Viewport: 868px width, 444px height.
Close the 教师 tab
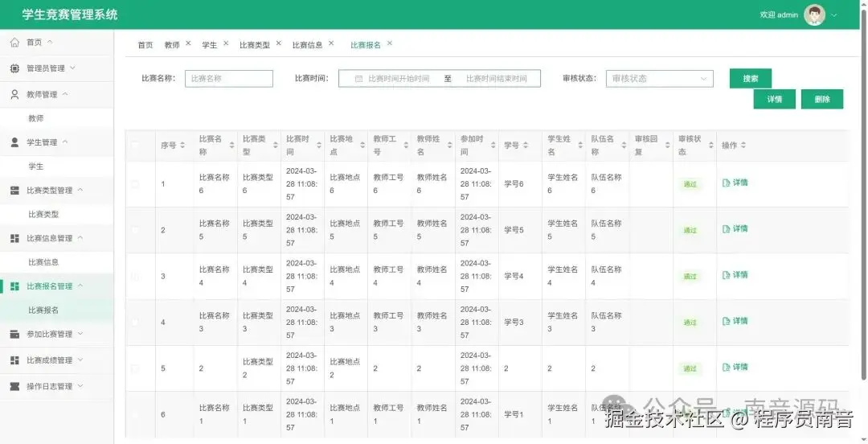click(x=188, y=43)
